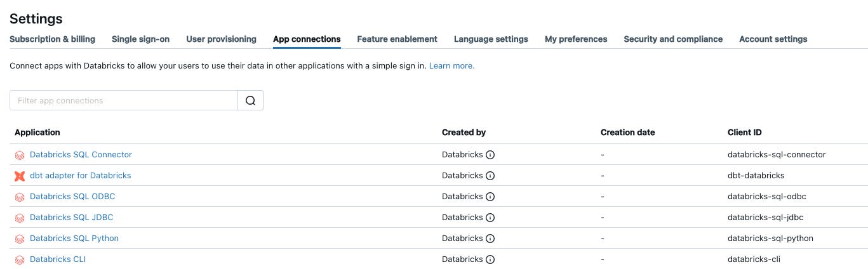Image resolution: width=868 pixels, height=269 pixels.
Task: Click the Databricks CLI row logo icon
Action: [x=20, y=259]
